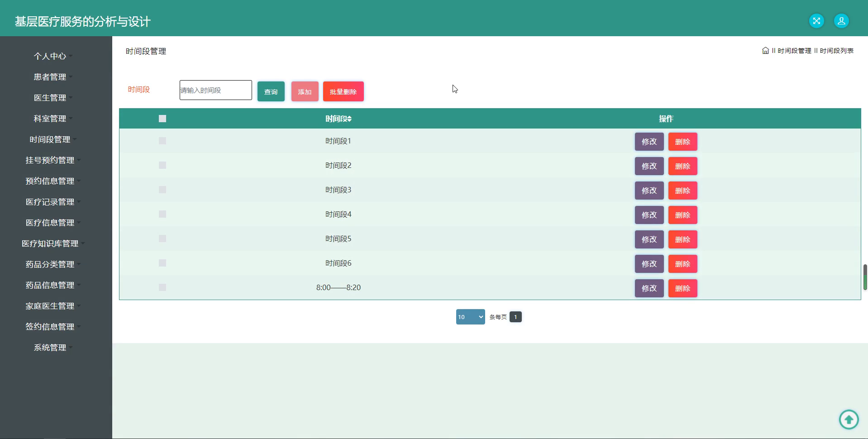Edit 时间段4 with 修改 button
This screenshot has width=868, height=439.
[649, 215]
